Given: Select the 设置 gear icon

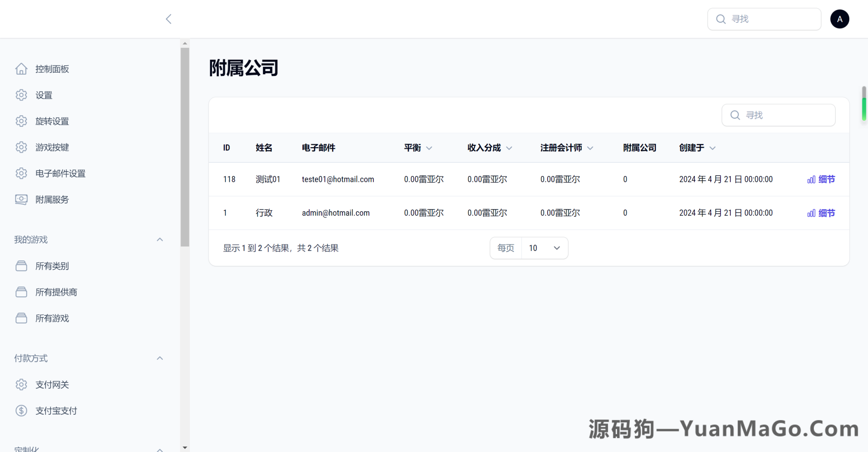Looking at the screenshot, I should tap(21, 95).
